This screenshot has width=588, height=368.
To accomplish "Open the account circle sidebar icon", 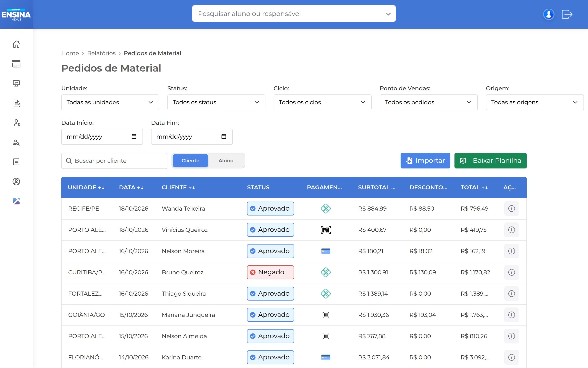I will click(x=16, y=182).
